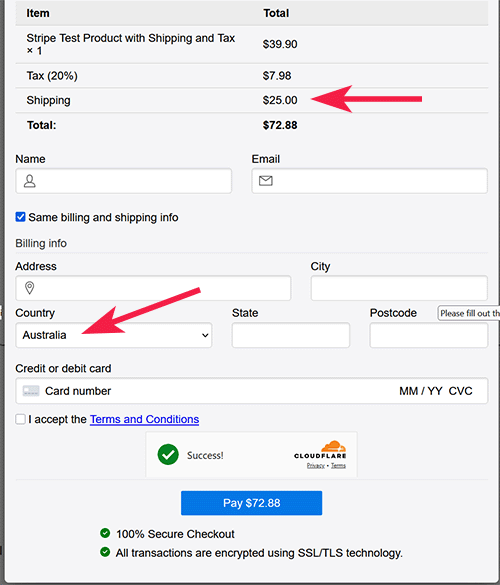Uncheck Same billing and shipping info
The width and height of the screenshot is (500, 585).
(x=20, y=217)
